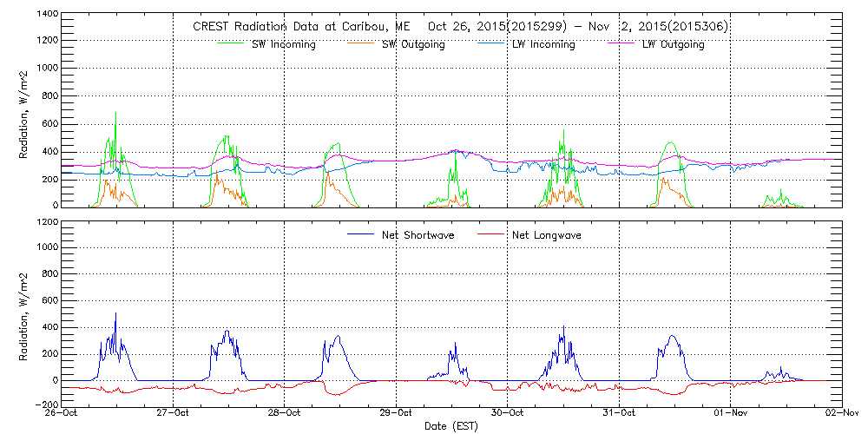Select the 28-Oct date tick label

(x=285, y=415)
